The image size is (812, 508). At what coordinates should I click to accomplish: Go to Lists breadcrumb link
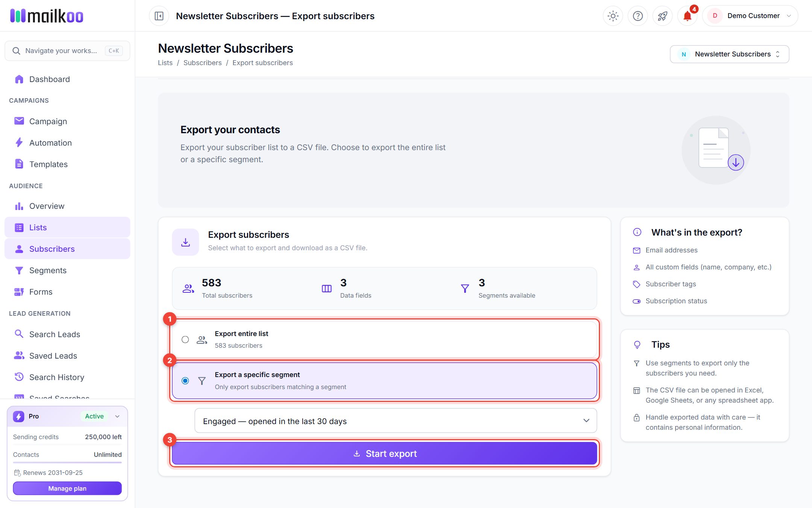[165, 63]
